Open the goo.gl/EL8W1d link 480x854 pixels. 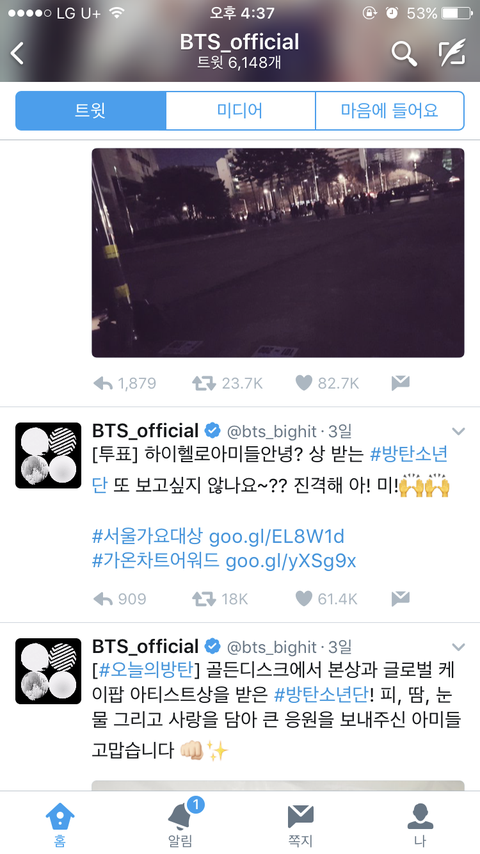tap(277, 537)
